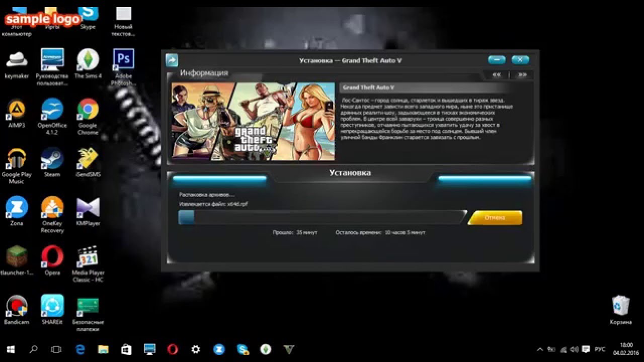Viewport: 644px width, 362px height.
Task: Launch The Sims 4 shortcut
Action: 88,64
